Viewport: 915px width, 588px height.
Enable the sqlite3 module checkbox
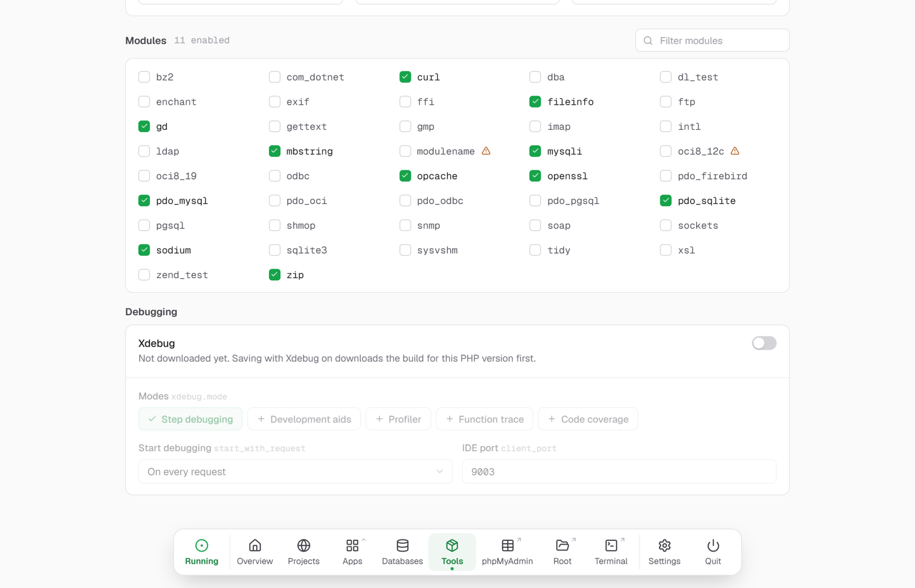[x=274, y=250]
